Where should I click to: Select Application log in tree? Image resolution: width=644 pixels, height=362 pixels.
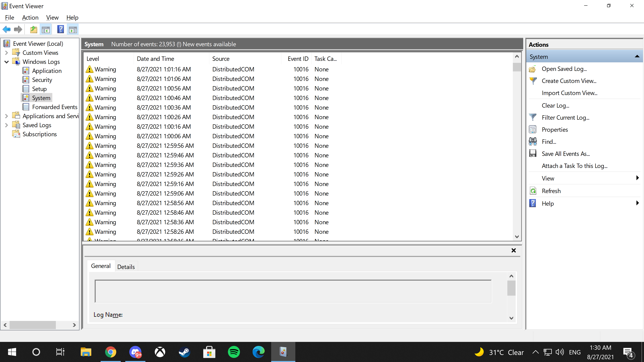47,71
